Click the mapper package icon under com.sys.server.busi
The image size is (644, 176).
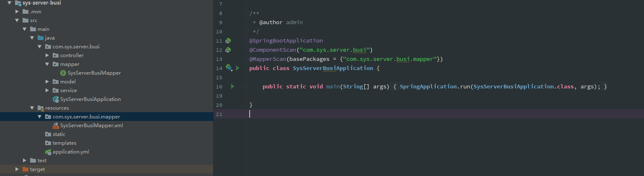pos(56,64)
